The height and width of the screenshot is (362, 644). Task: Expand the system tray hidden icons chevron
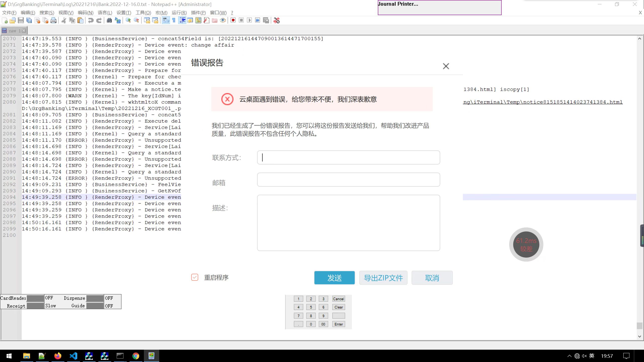569,356
